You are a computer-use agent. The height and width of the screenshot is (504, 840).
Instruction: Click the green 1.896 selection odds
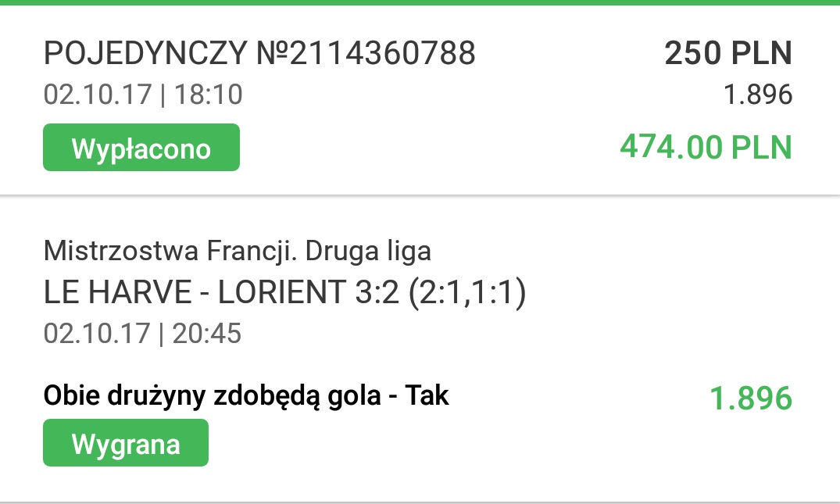(750, 399)
